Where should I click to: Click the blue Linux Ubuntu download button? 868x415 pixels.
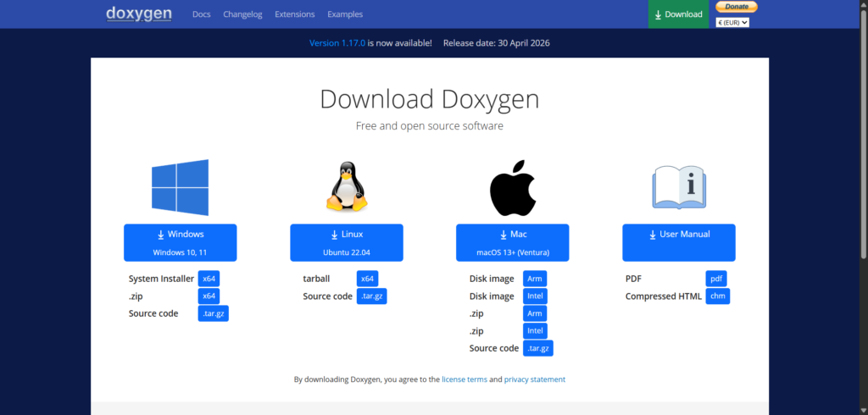pos(347,242)
